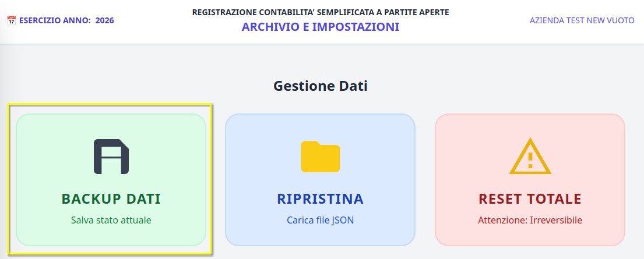Click the Carica file JSON subtitle
This screenshot has height=259, width=644.
pyautogui.click(x=320, y=221)
